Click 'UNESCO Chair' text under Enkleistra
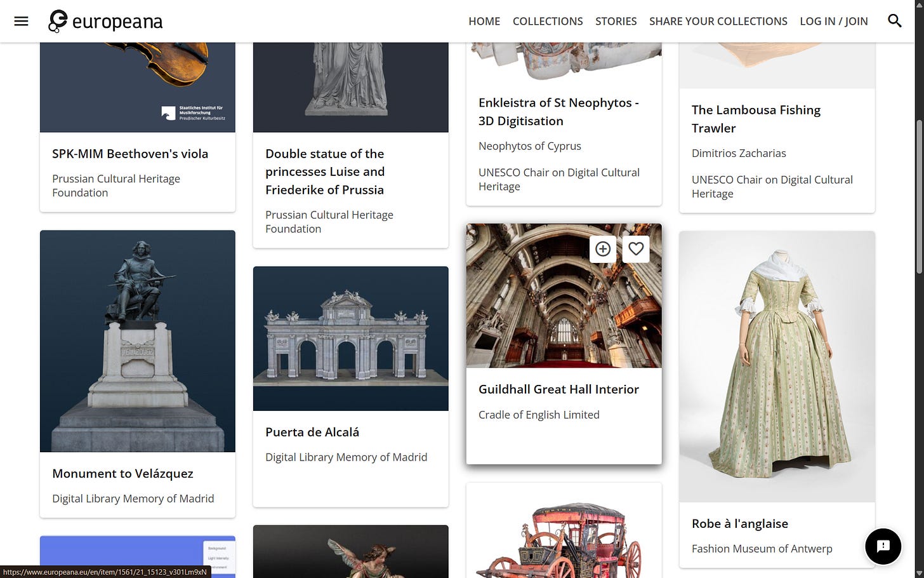Image resolution: width=924 pixels, height=578 pixels. (559, 179)
